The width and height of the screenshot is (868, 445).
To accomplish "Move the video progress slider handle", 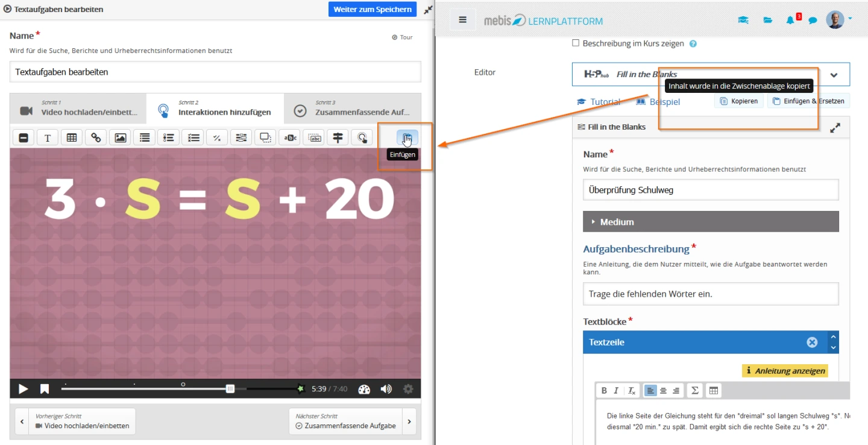I will [x=230, y=389].
